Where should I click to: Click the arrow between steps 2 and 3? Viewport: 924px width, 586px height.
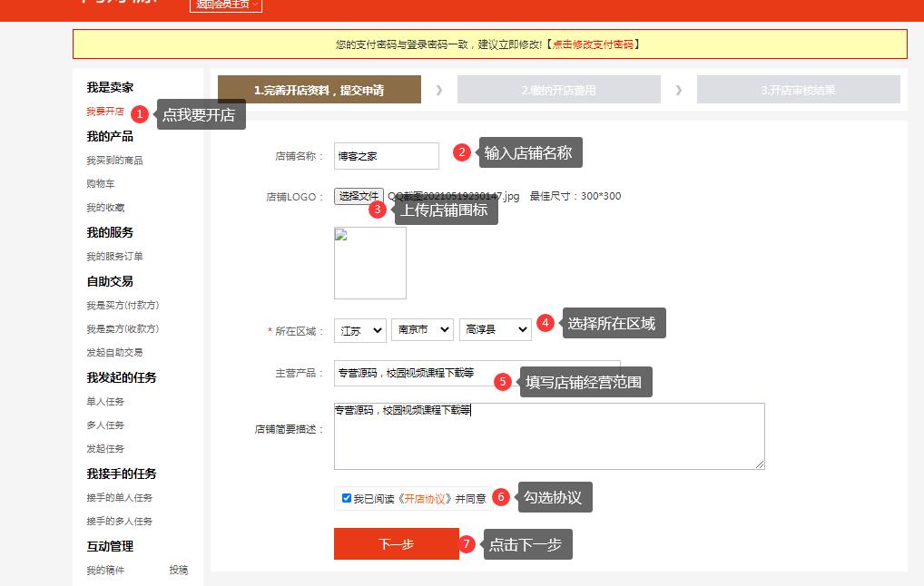click(x=679, y=90)
